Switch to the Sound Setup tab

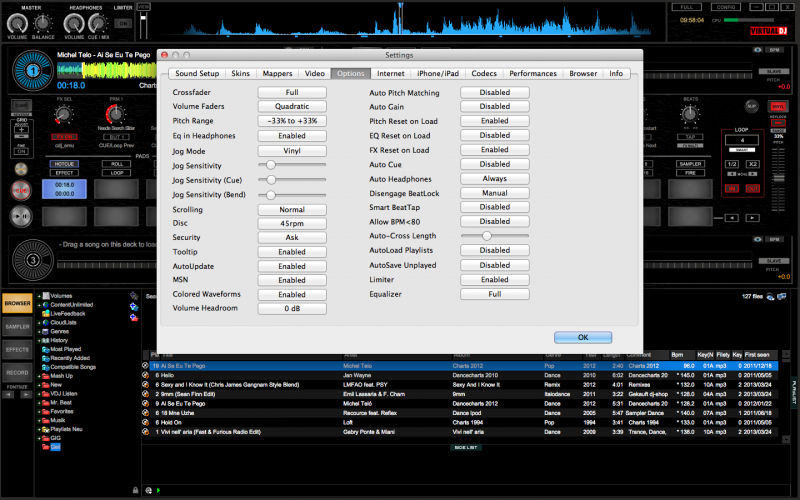click(196, 73)
